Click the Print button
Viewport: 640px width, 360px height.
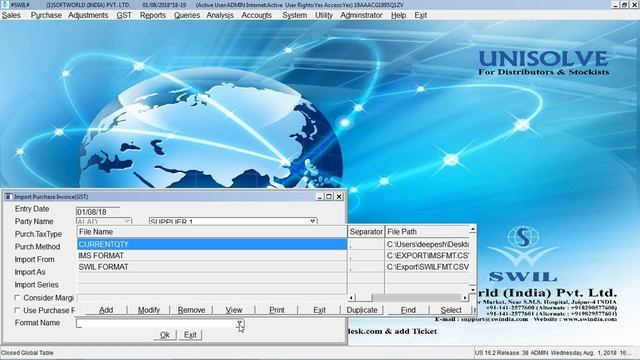coord(277,310)
